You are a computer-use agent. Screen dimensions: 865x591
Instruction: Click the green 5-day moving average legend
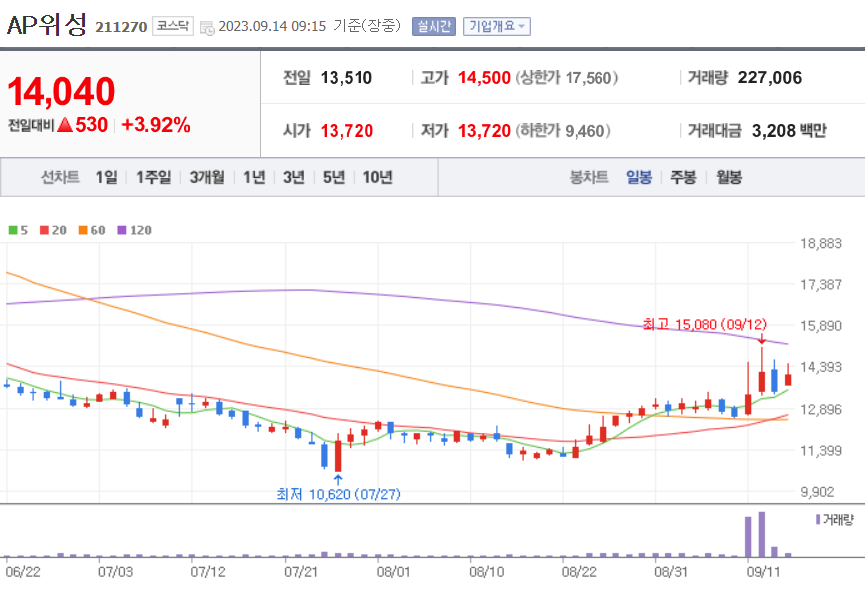click(x=18, y=230)
